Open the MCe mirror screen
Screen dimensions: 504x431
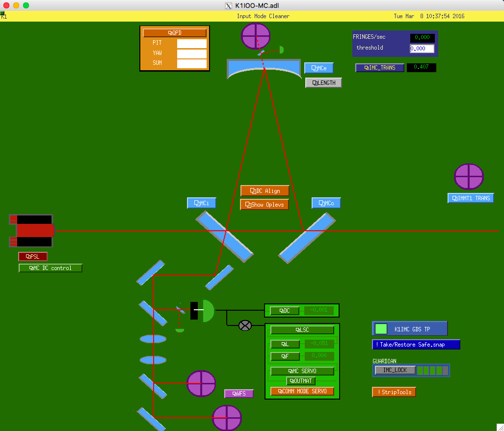319,68
